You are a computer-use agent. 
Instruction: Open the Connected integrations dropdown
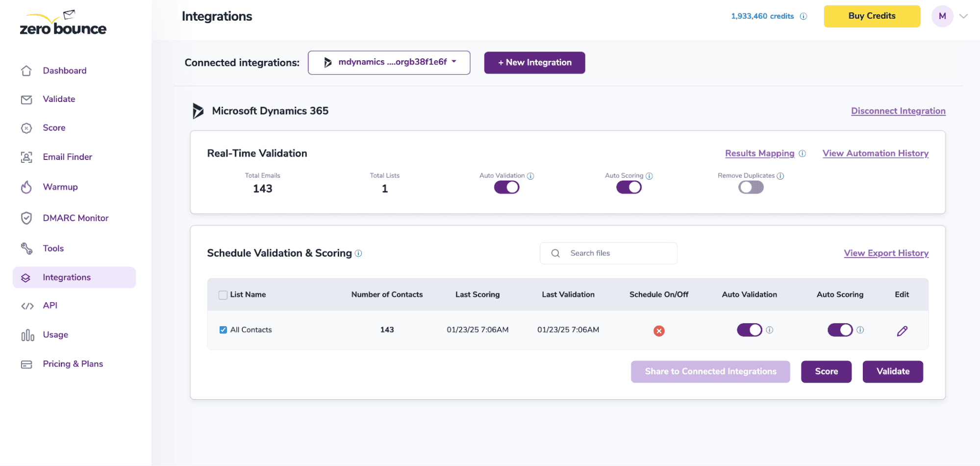point(389,63)
